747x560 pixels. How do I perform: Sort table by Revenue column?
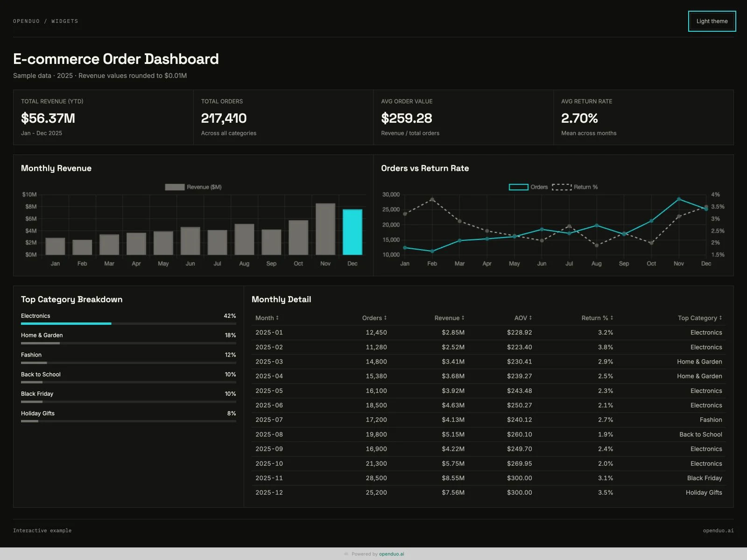click(x=450, y=318)
